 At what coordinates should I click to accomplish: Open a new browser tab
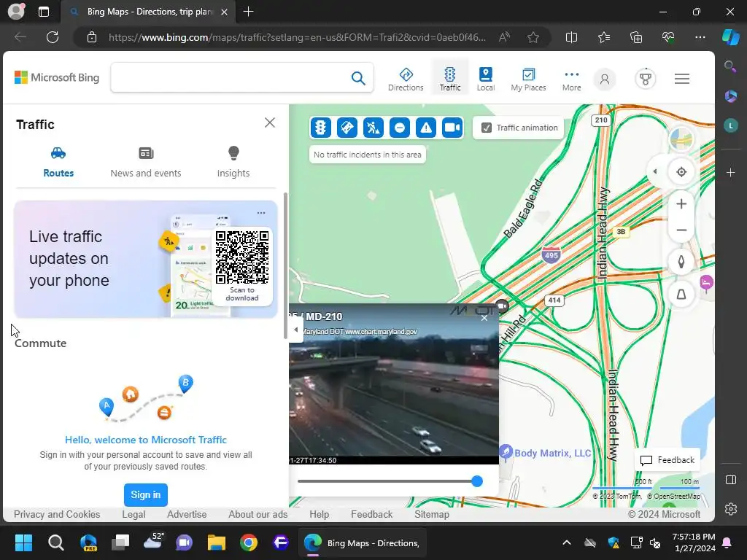point(248,12)
